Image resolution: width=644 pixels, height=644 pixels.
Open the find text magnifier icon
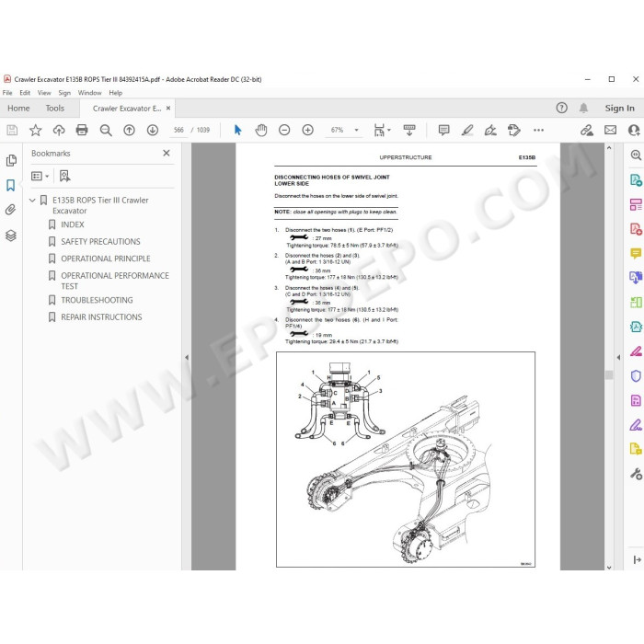tap(106, 131)
